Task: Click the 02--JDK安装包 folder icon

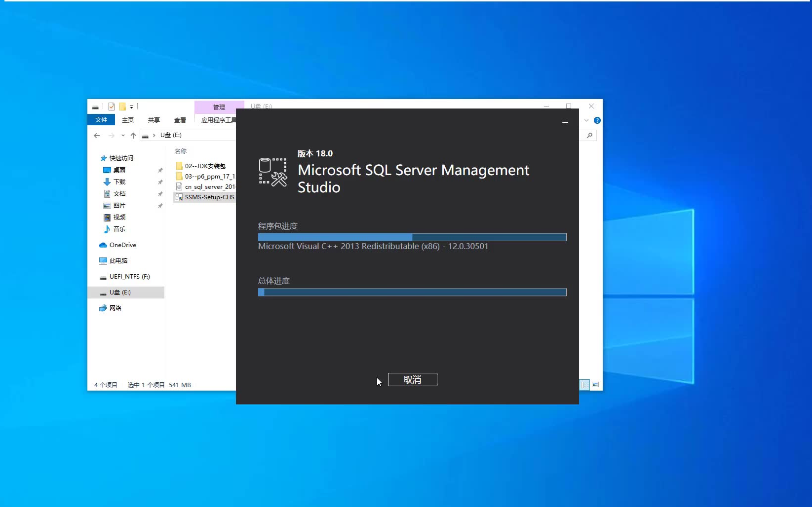Action: [x=179, y=166]
